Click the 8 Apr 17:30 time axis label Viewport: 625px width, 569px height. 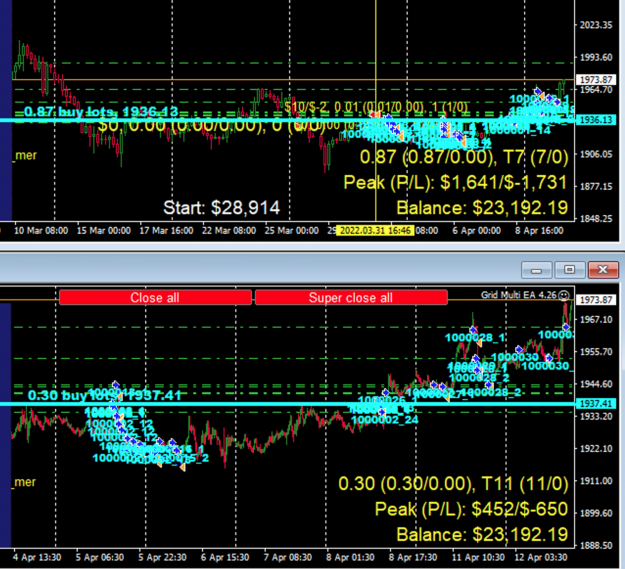[413, 557]
